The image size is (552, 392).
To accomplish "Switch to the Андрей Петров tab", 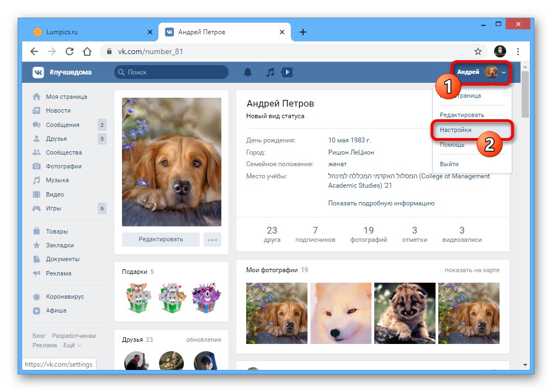I will tap(225, 32).
